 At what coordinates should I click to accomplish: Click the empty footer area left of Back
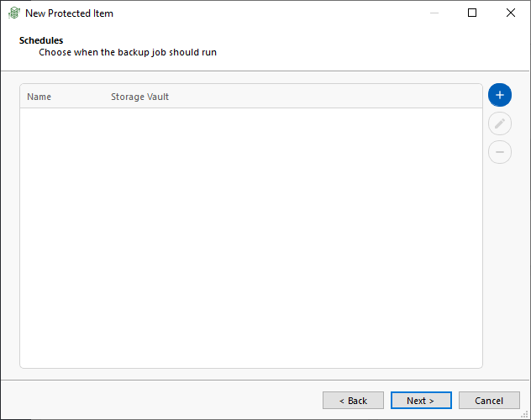[162, 401]
